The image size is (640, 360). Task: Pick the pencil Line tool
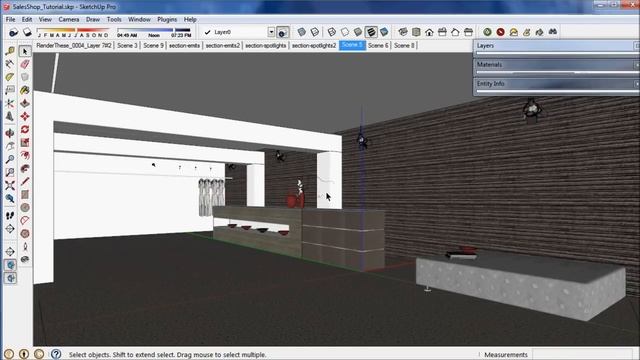tap(25, 181)
